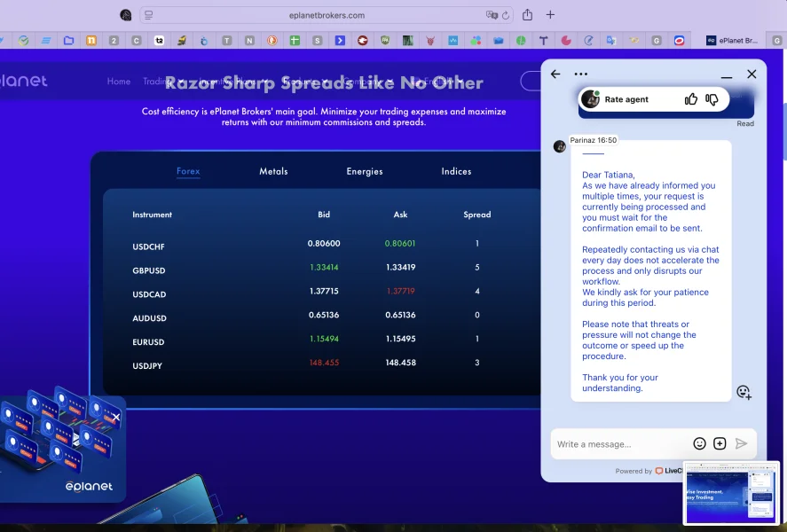The image size is (787, 532).
Task: Go back using the chat arrow
Action: [555, 74]
